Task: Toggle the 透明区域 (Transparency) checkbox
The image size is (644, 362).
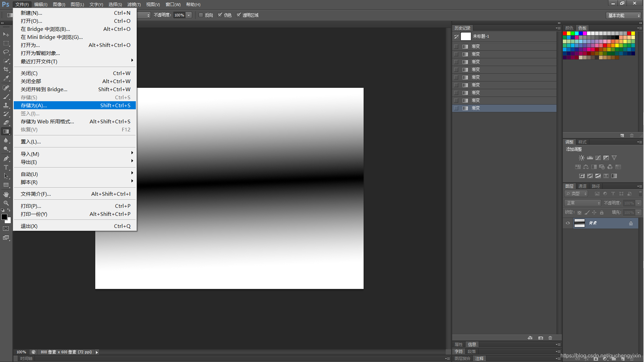Action: point(239,15)
